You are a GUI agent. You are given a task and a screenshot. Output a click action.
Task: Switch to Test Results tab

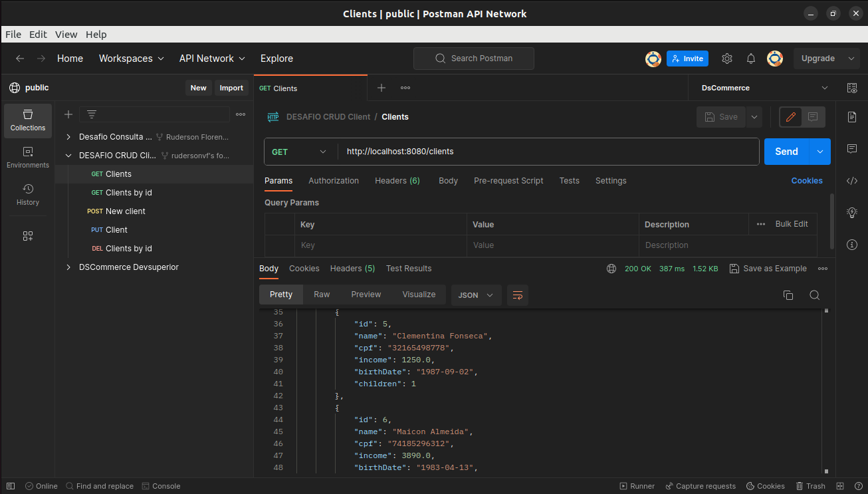click(x=409, y=269)
